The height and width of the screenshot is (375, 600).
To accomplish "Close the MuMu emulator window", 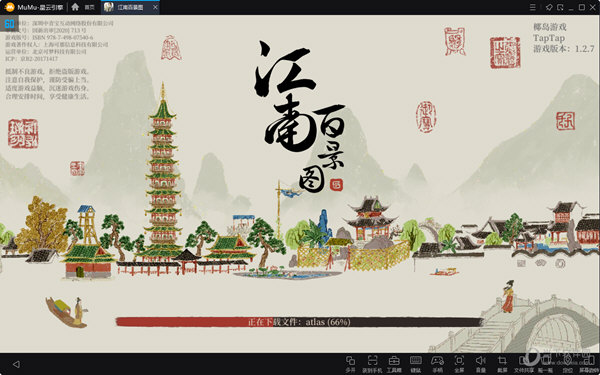I will [592, 7].
